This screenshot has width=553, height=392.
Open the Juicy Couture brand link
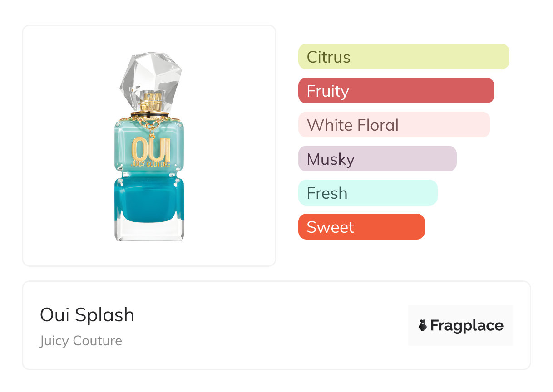pyautogui.click(x=81, y=341)
